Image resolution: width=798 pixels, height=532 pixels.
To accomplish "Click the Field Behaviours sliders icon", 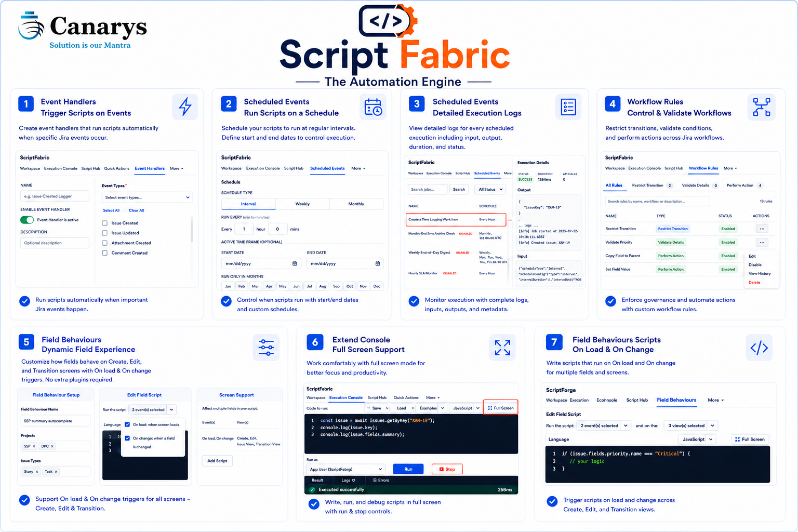I will (x=266, y=348).
